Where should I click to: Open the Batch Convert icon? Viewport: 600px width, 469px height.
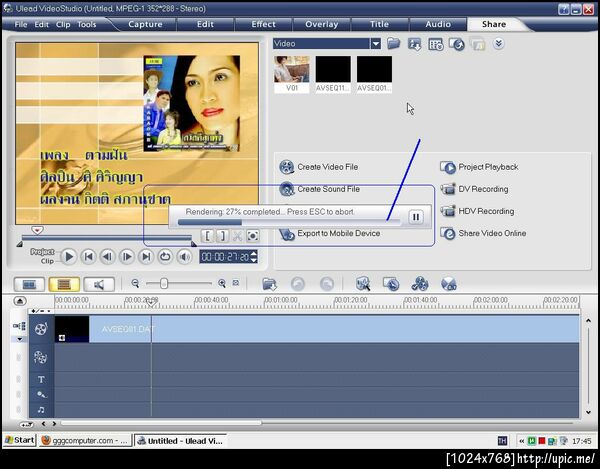point(391,284)
